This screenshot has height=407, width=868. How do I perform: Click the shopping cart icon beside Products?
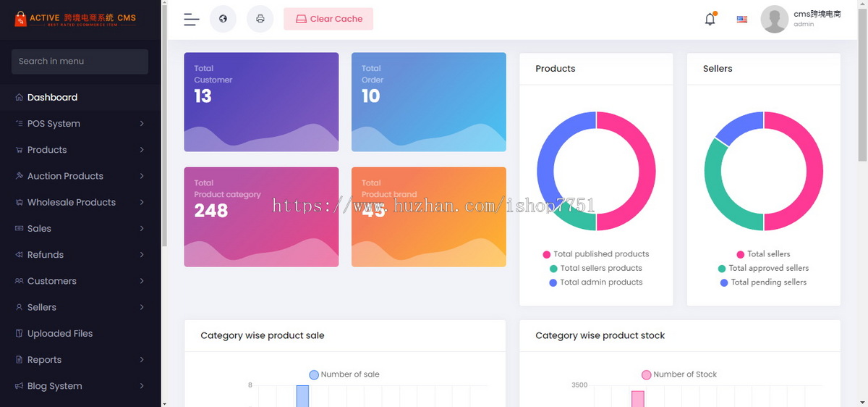(x=20, y=150)
